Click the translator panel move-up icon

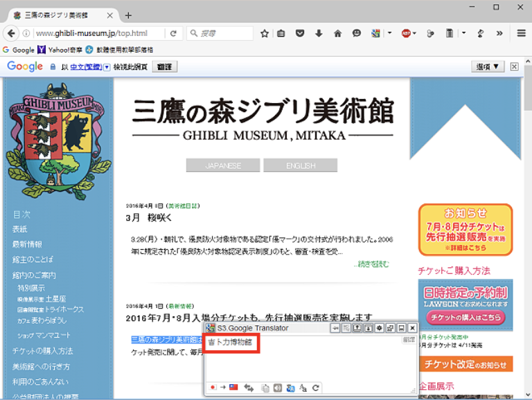(x=357, y=328)
